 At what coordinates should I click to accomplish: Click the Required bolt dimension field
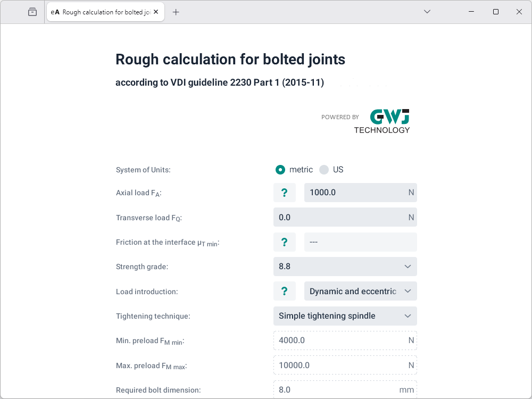click(x=338, y=389)
